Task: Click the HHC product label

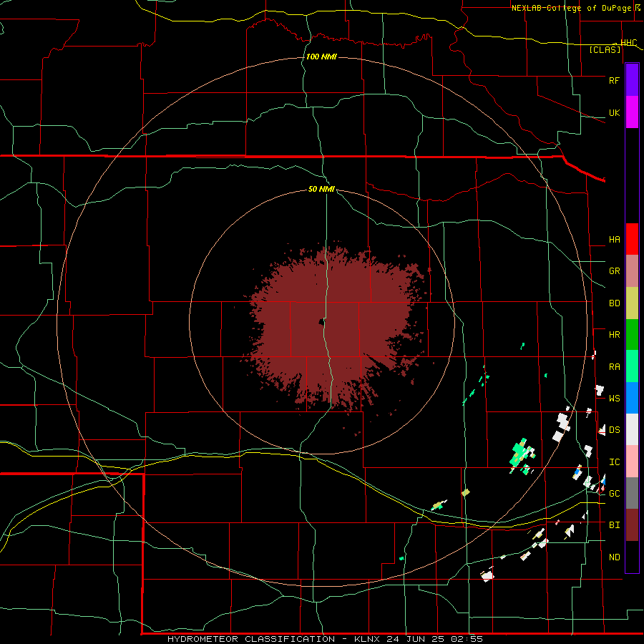Action: point(628,43)
